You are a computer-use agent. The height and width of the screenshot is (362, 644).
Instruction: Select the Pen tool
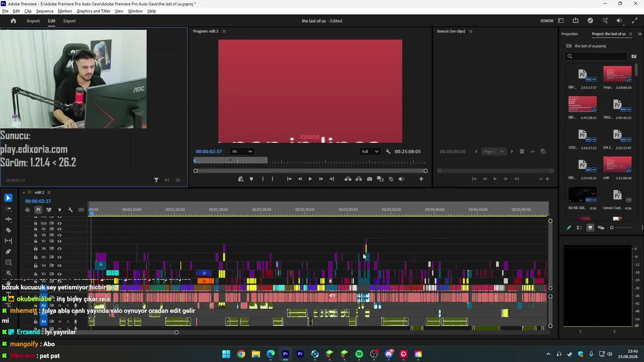click(8, 251)
